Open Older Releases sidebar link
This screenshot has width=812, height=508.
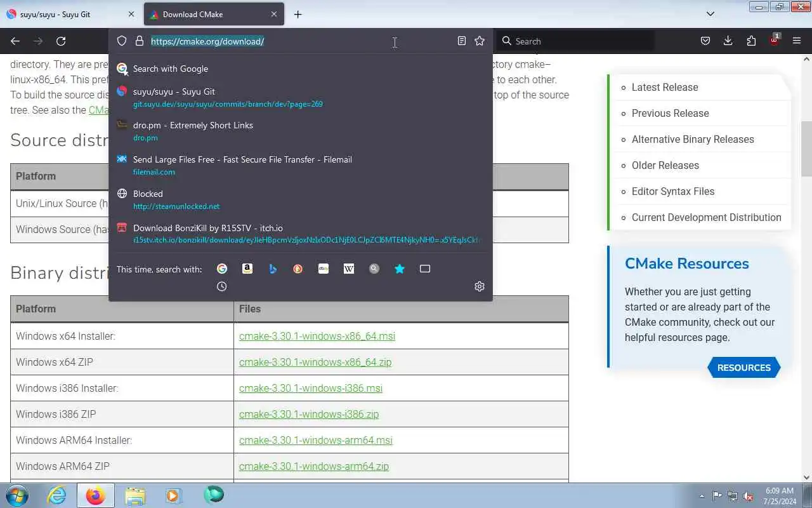[x=665, y=165]
